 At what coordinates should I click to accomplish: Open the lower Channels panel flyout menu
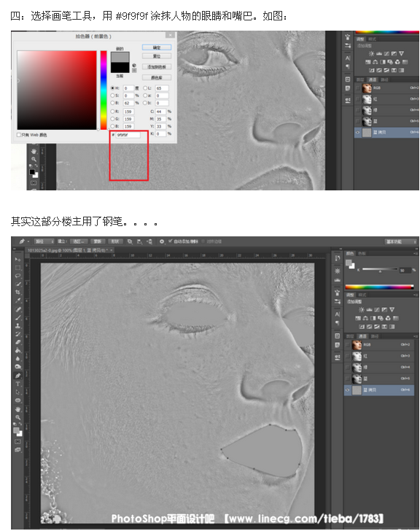[x=416, y=336]
